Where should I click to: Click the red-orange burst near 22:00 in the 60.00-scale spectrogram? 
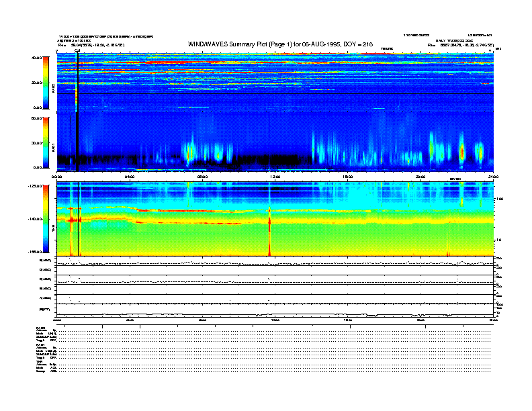461,152
